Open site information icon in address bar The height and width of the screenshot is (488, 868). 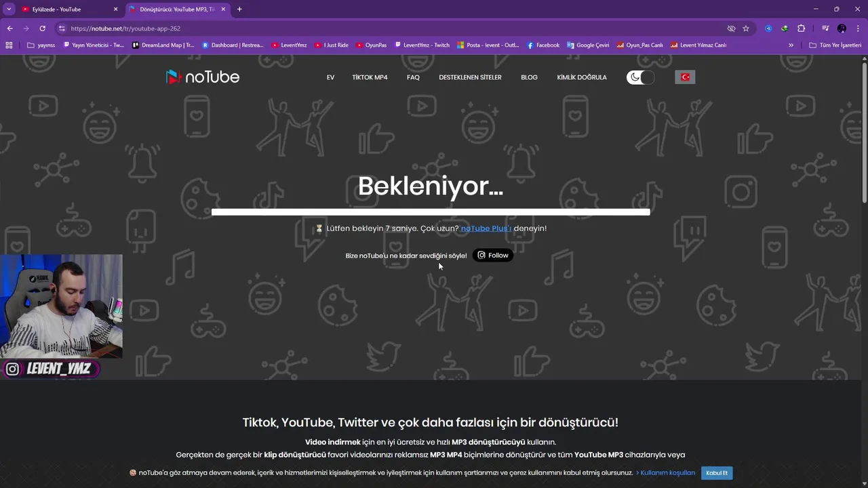tap(62, 28)
